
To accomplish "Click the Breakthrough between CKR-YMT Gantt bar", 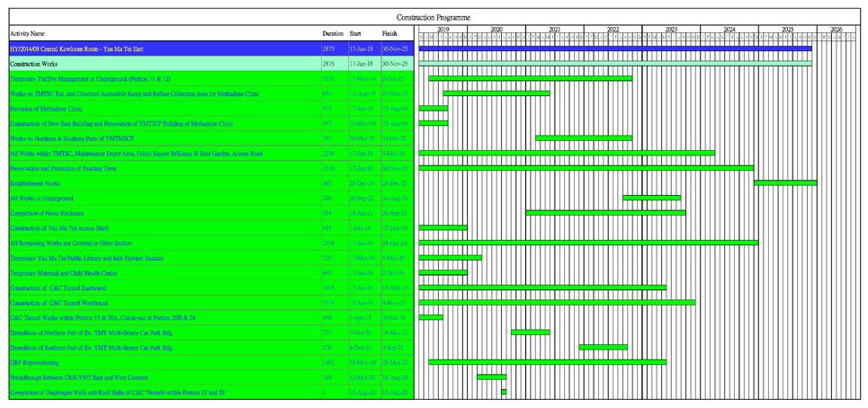I will (491, 377).
